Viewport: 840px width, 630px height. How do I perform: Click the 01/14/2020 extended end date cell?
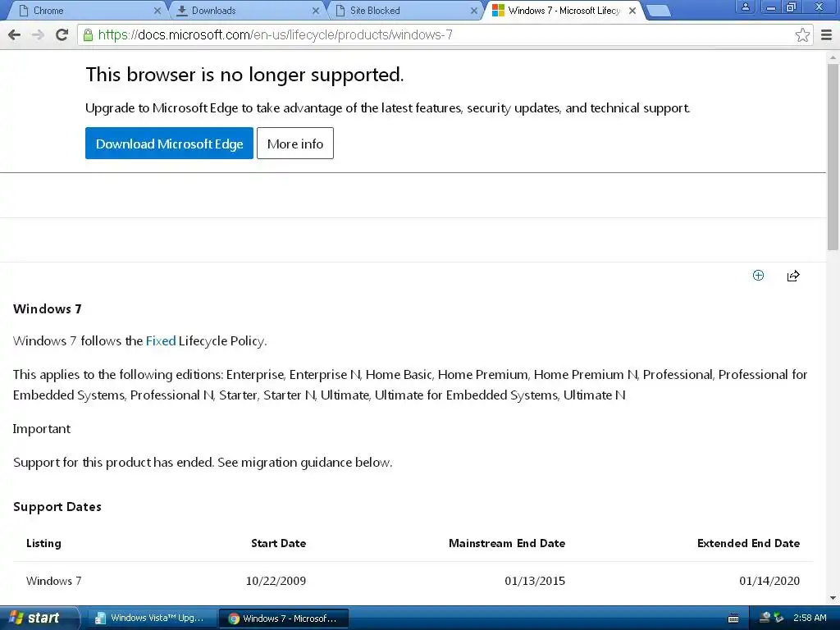coord(769,581)
